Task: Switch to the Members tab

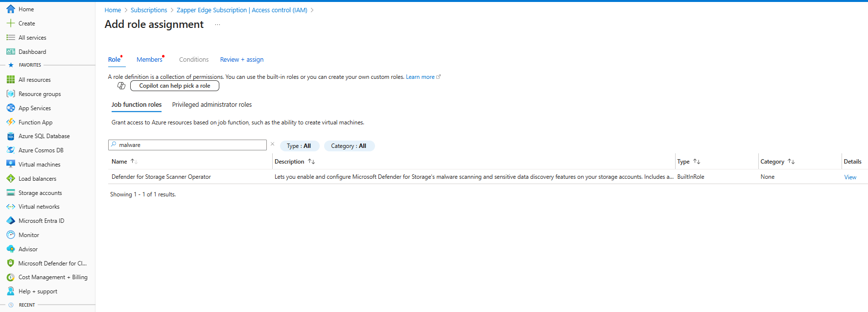Action: [149, 60]
